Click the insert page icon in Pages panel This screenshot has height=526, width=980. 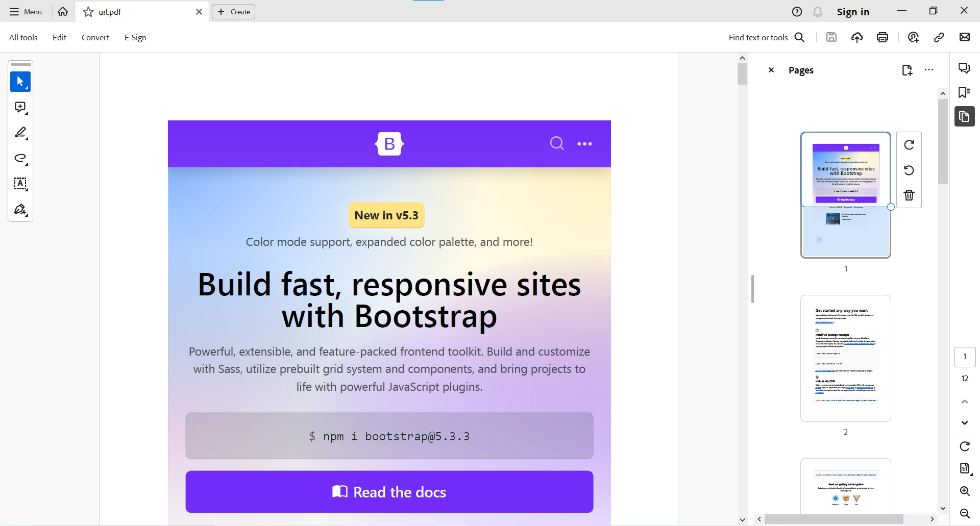[907, 70]
